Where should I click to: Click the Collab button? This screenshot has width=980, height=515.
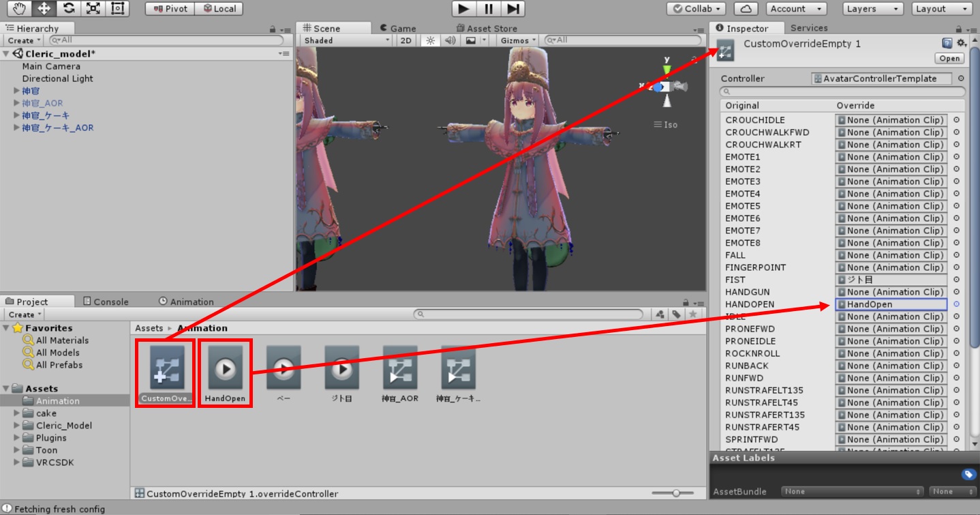[695, 9]
